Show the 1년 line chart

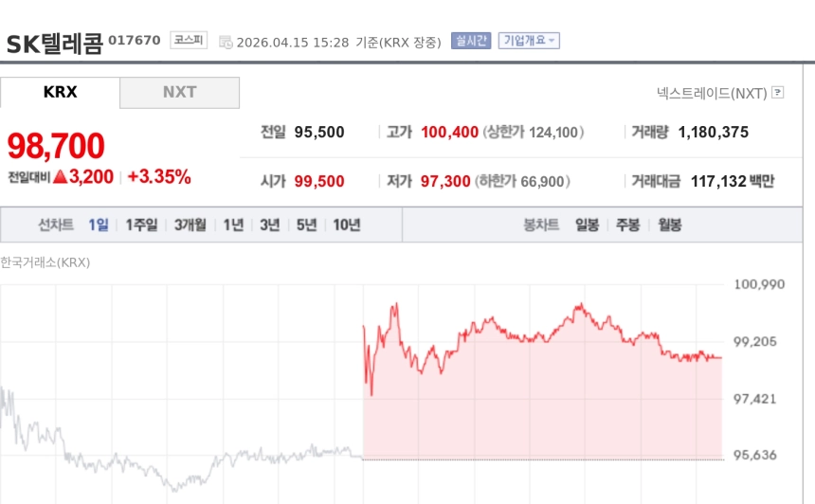(x=233, y=225)
